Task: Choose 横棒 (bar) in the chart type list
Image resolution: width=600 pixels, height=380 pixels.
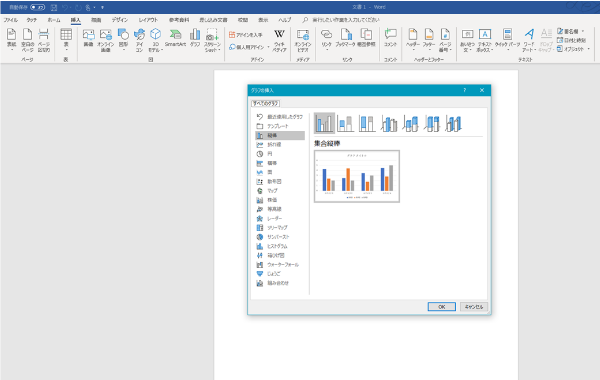Action: point(280,163)
